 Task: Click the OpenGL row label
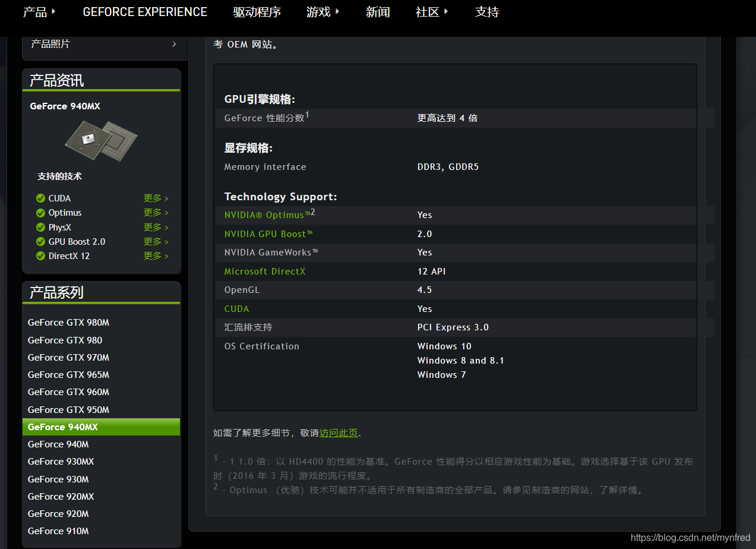point(242,290)
